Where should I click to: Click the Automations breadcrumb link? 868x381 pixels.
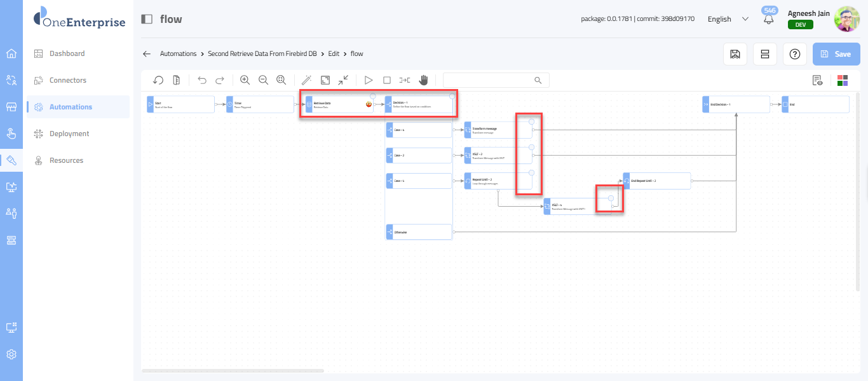pyautogui.click(x=179, y=54)
